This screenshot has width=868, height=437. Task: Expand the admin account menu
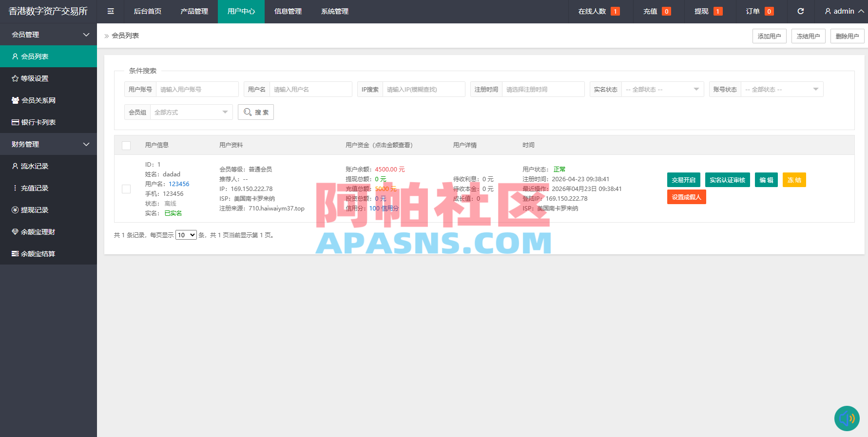click(x=844, y=11)
